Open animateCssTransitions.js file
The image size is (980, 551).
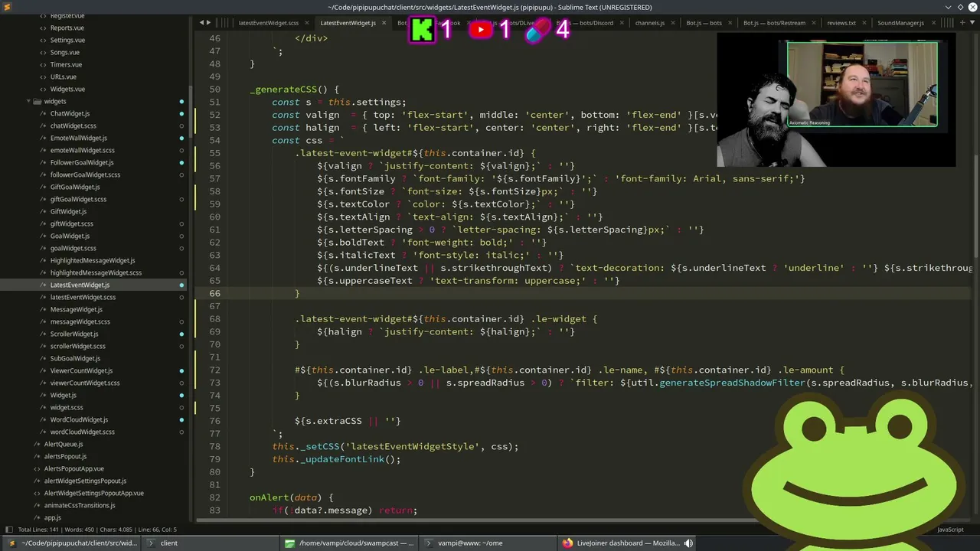80,505
